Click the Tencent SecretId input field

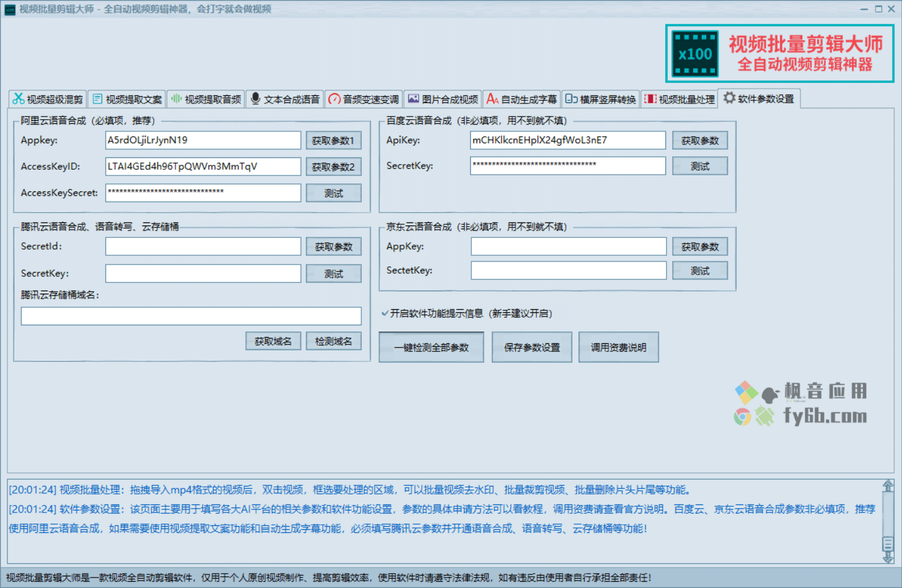coord(203,246)
